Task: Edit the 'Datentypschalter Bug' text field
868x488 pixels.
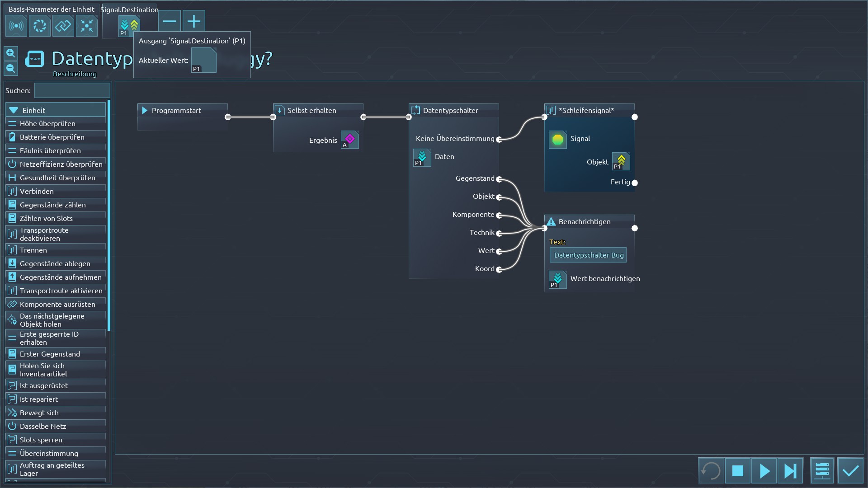Action: [x=588, y=255]
